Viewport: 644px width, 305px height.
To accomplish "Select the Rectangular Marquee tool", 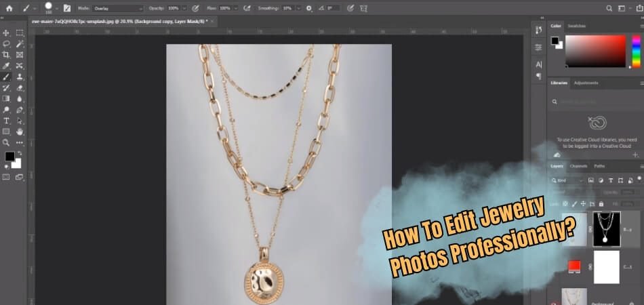I will click(19, 33).
